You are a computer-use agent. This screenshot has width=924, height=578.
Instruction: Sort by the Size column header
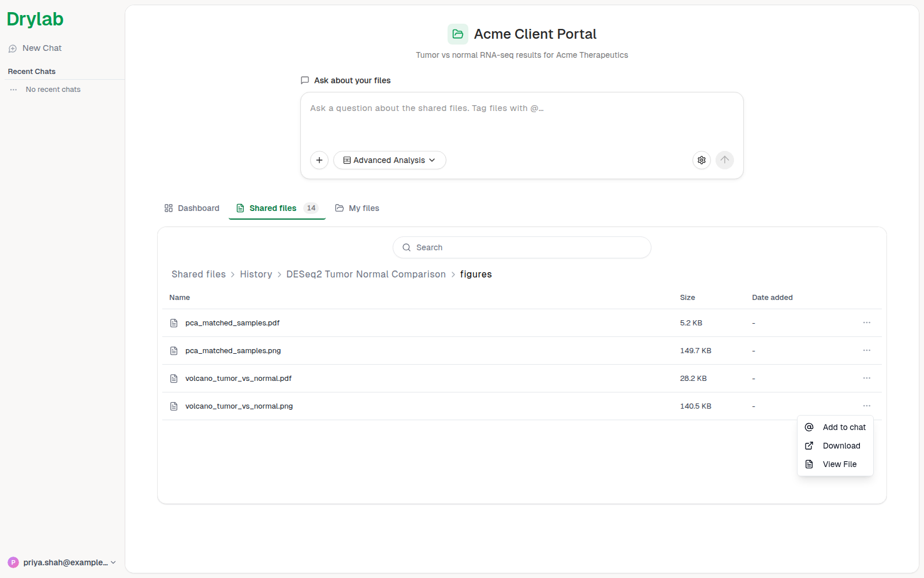click(687, 298)
